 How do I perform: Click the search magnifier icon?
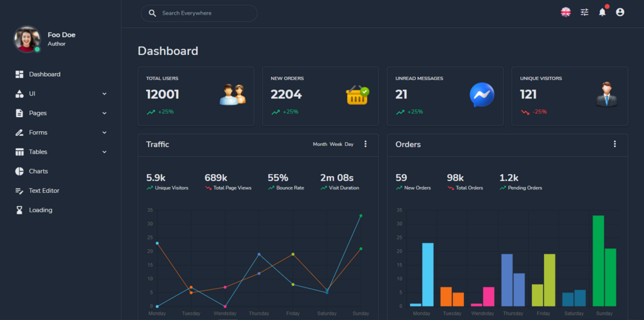click(153, 13)
